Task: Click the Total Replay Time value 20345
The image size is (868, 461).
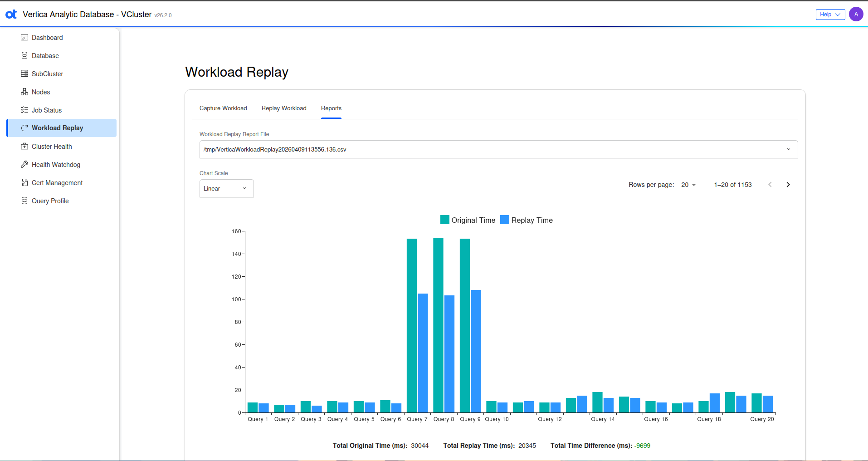Action: [x=527, y=446]
